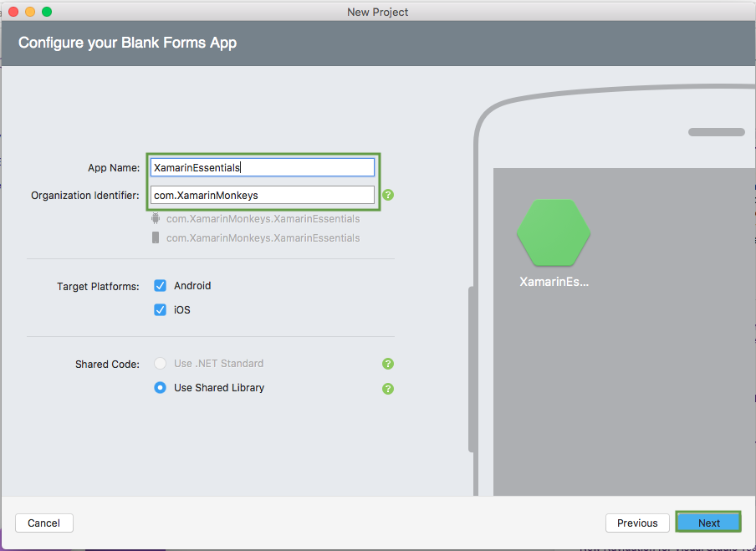
Task: Click the App Name text field
Action: point(262,166)
